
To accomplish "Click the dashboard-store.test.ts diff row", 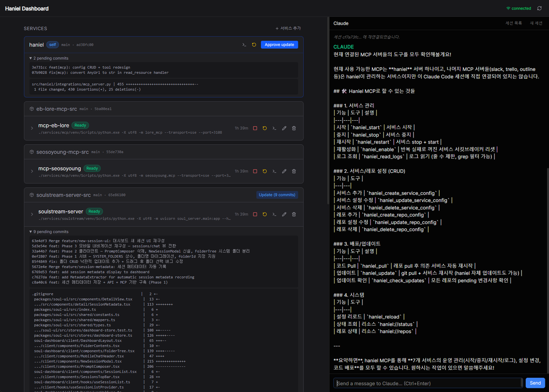I will 102,330.
